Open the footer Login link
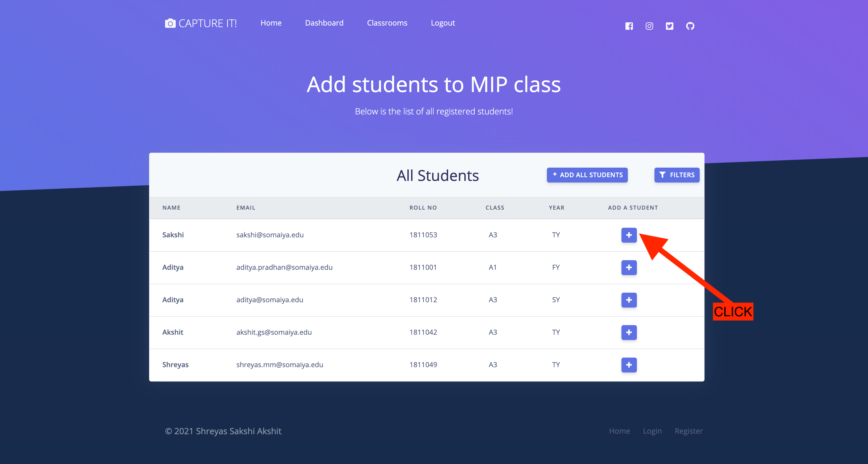 (652, 431)
